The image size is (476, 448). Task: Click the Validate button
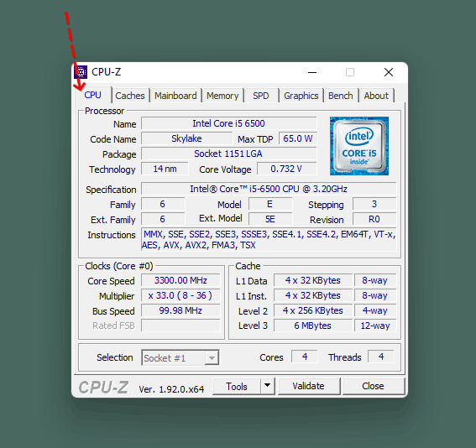tap(309, 386)
